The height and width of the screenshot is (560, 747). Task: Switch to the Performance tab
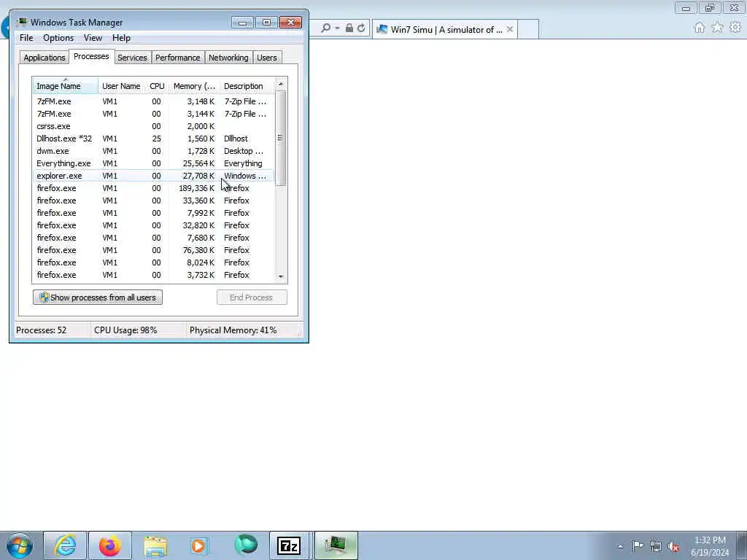(178, 58)
